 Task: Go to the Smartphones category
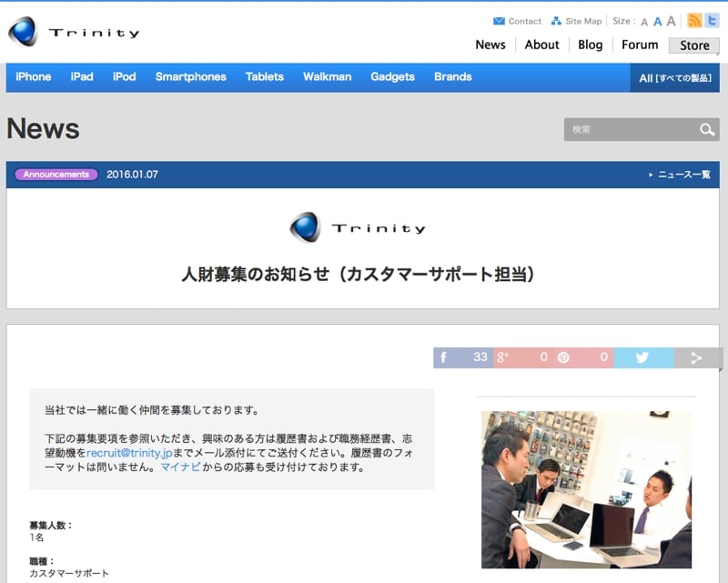click(x=190, y=77)
